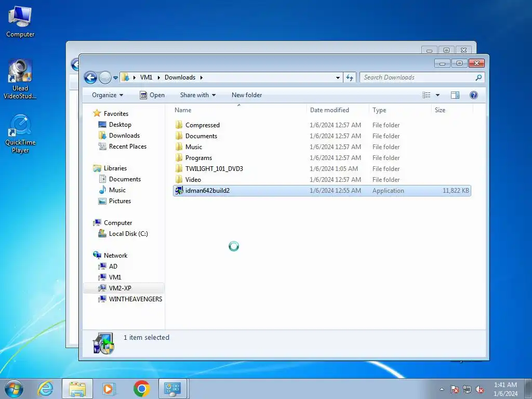This screenshot has width=532, height=399.
Task: Open Documents library in the sidebar
Action: 120,179
